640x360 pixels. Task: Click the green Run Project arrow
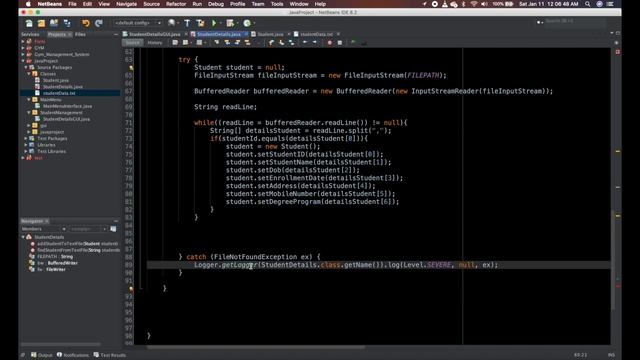pos(214,23)
